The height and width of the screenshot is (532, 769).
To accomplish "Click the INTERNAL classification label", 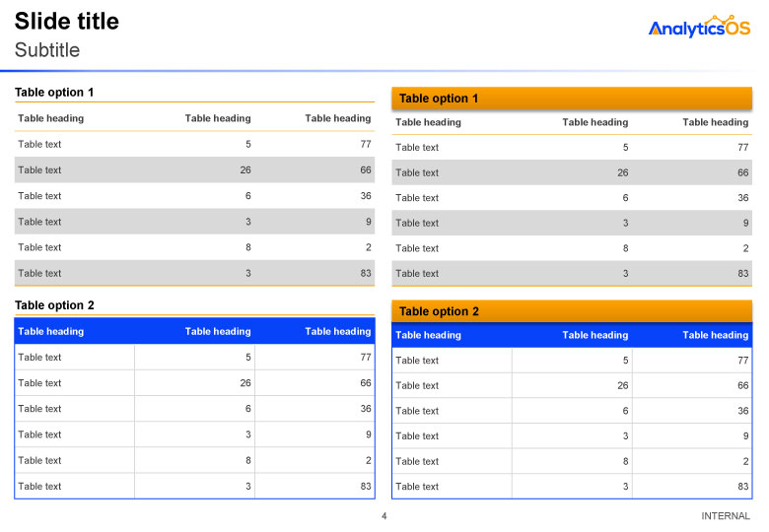I will pos(726,516).
